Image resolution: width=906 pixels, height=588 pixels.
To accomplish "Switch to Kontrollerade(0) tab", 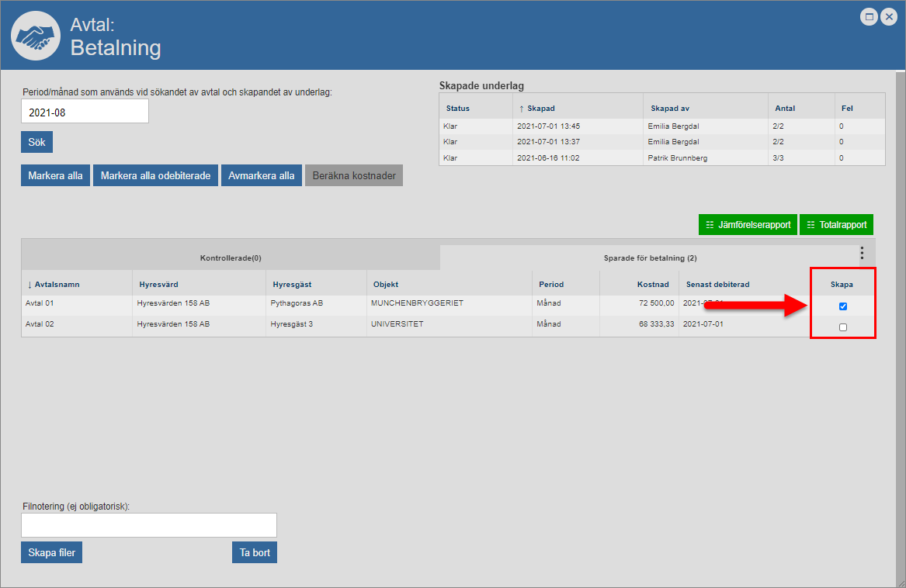I will (231, 258).
